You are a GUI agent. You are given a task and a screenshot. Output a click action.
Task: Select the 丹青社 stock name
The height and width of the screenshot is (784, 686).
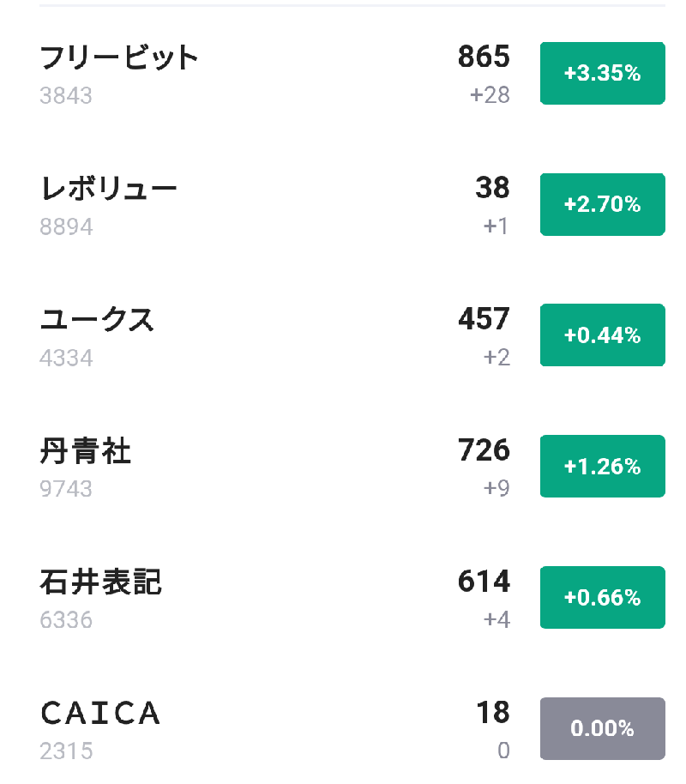(86, 451)
